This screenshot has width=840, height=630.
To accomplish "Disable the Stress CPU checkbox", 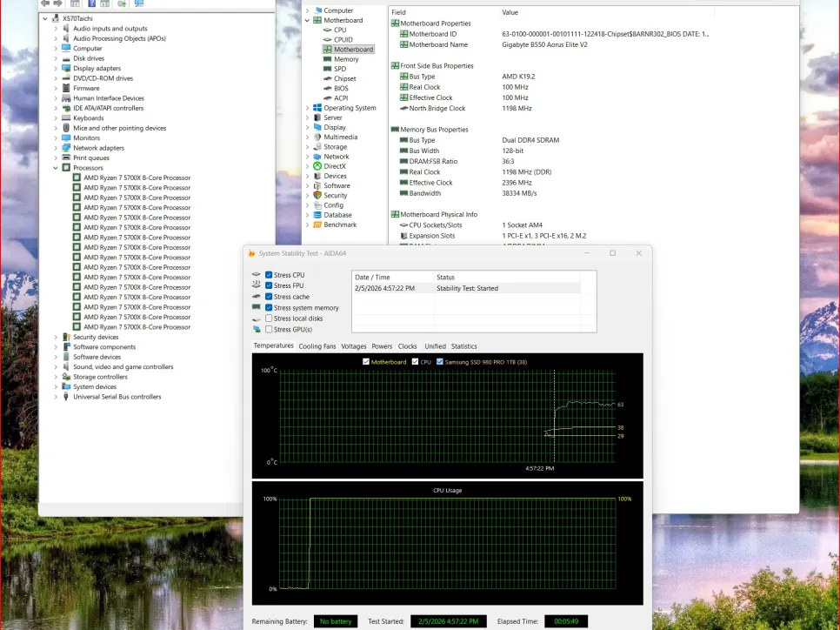I will (x=269, y=275).
